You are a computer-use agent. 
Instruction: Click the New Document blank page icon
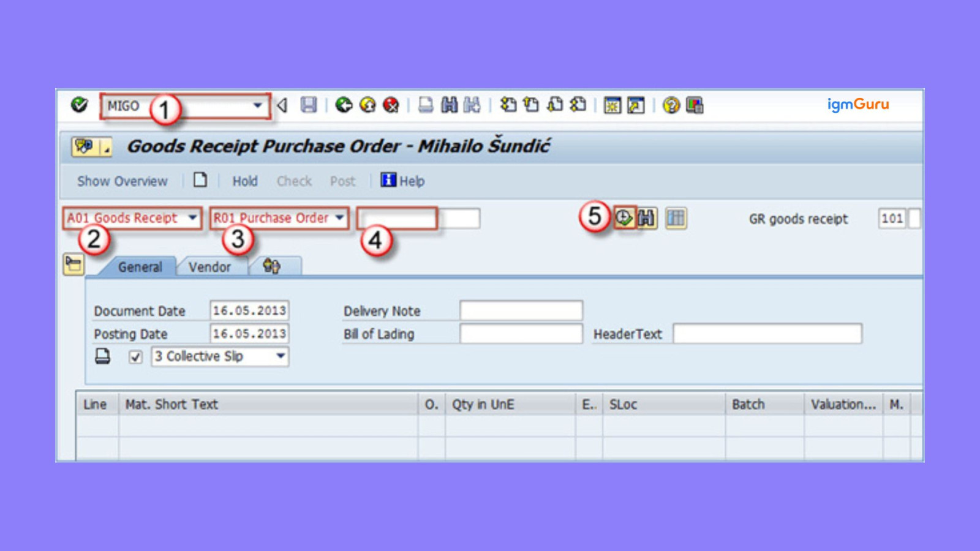tap(200, 180)
